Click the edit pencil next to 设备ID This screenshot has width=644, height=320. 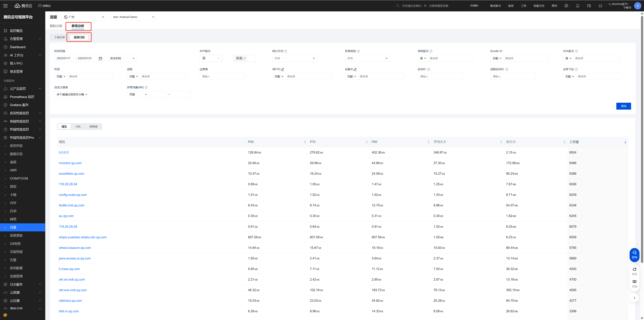pos(355,69)
